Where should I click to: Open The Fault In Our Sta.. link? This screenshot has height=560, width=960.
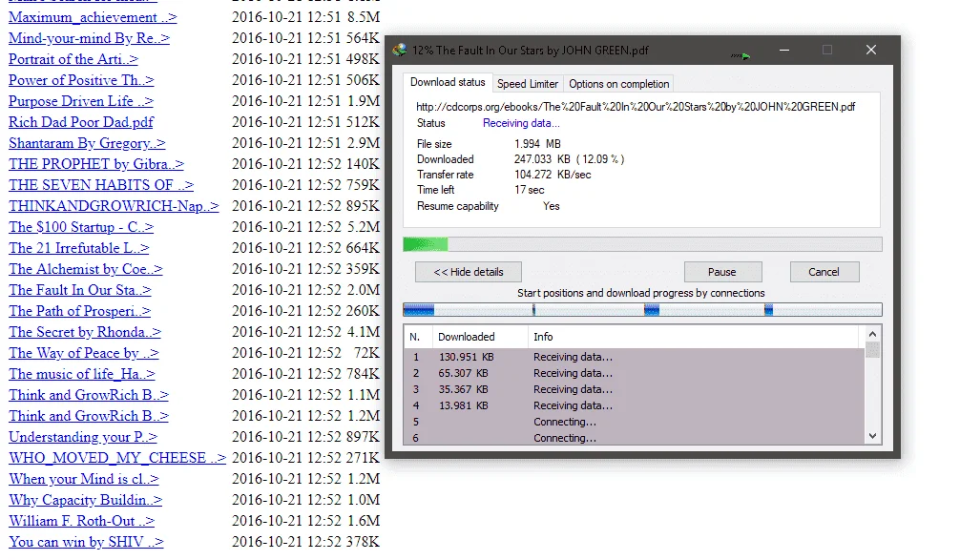[79, 290]
